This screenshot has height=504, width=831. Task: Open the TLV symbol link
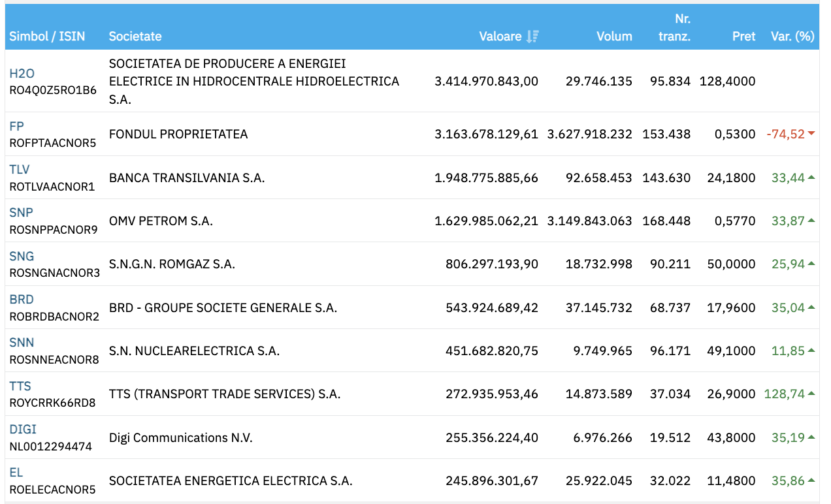(x=20, y=170)
